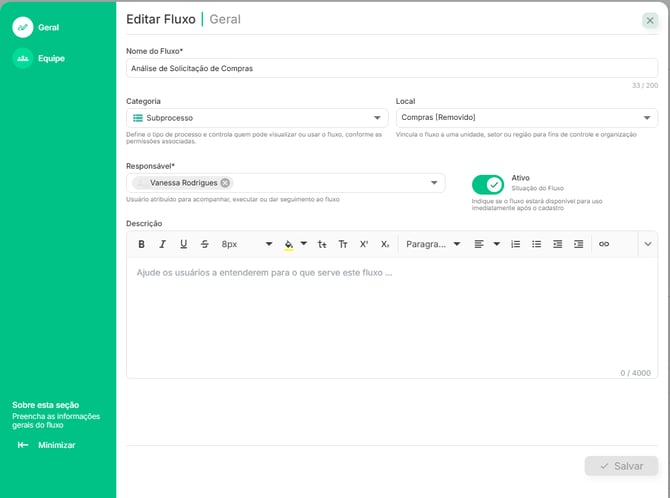Click the '0 / 4000' character counter

click(x=635, y=373)
